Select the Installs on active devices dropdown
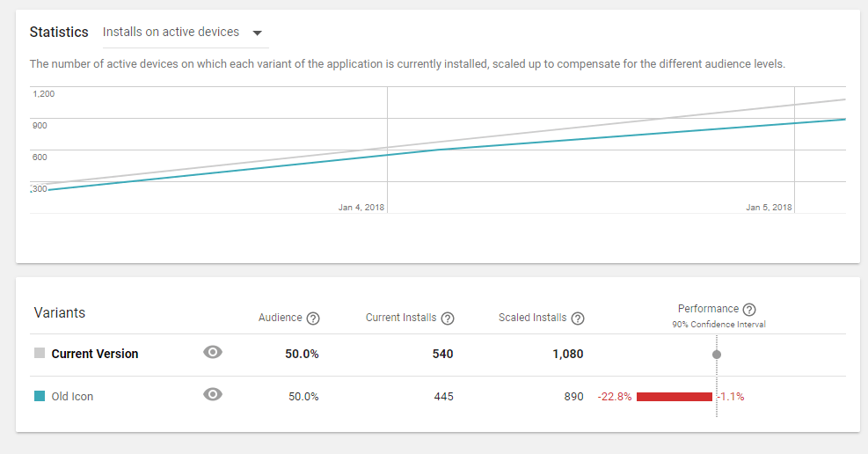 point(171,33)
